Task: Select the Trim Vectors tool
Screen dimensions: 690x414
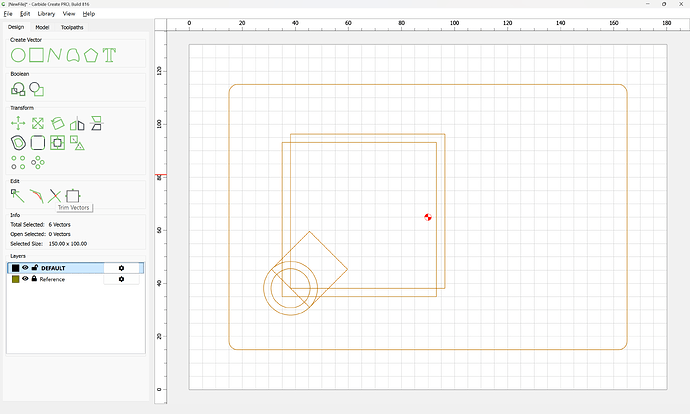Action: [55, 196]
